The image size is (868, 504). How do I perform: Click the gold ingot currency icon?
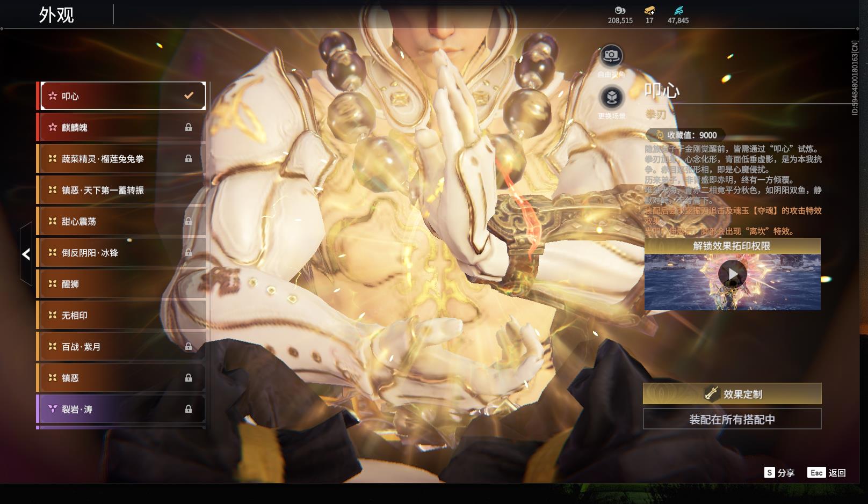point(649,10)
